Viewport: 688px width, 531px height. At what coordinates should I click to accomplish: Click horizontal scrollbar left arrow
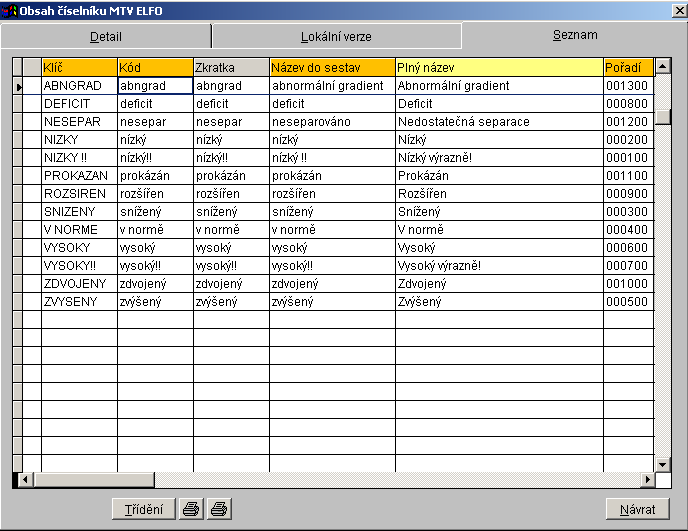click(19, 480)
